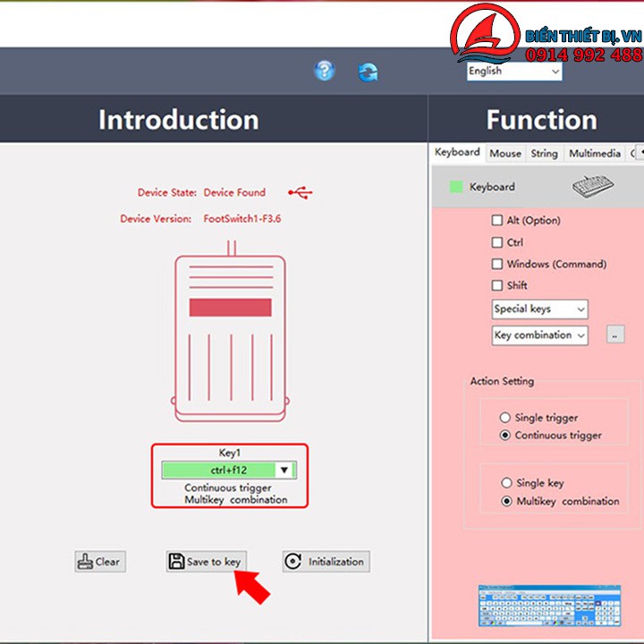Image resolution: width=644 pixels, height=644 pixels.
Task: Click the green Keyboard indicator square
Action: click(x=456, y=187)
